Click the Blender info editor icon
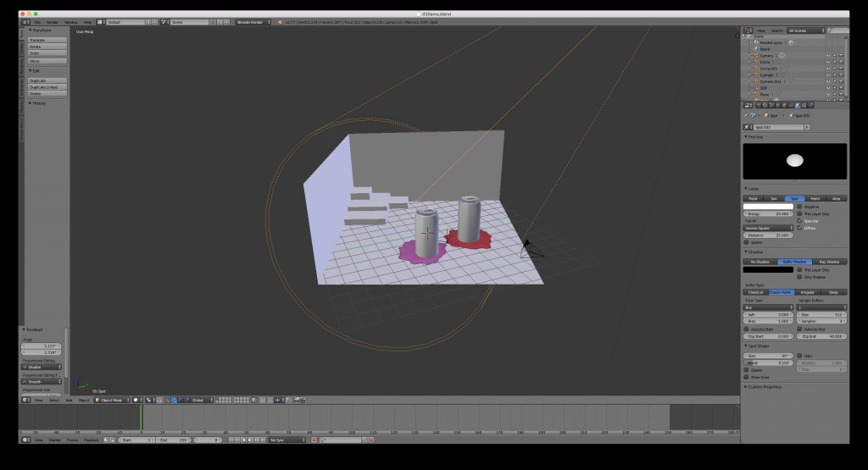868x470 pixels. pos(25,21)
